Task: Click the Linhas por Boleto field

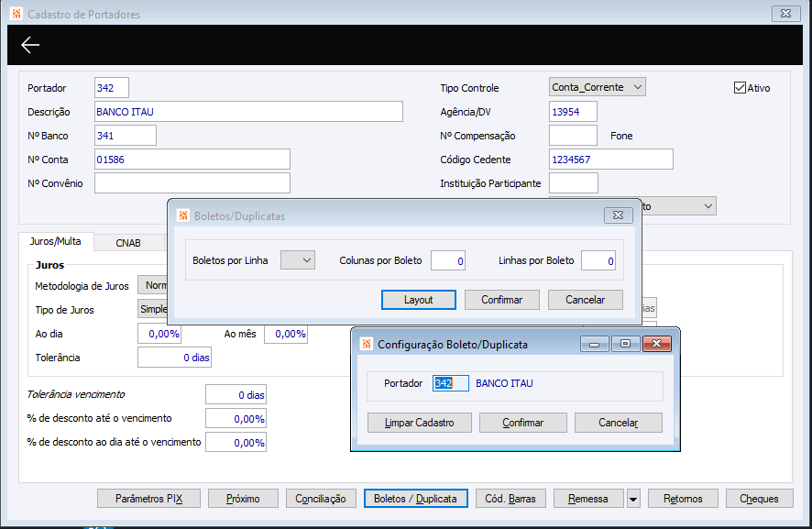Action: (x=598, y=260)
